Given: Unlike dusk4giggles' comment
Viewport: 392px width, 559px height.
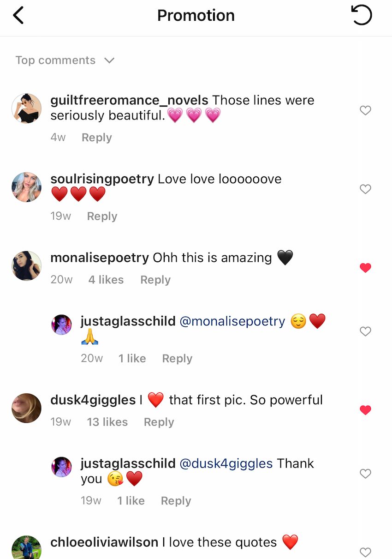Looking at the screenshot, I should tap(365, 410).
